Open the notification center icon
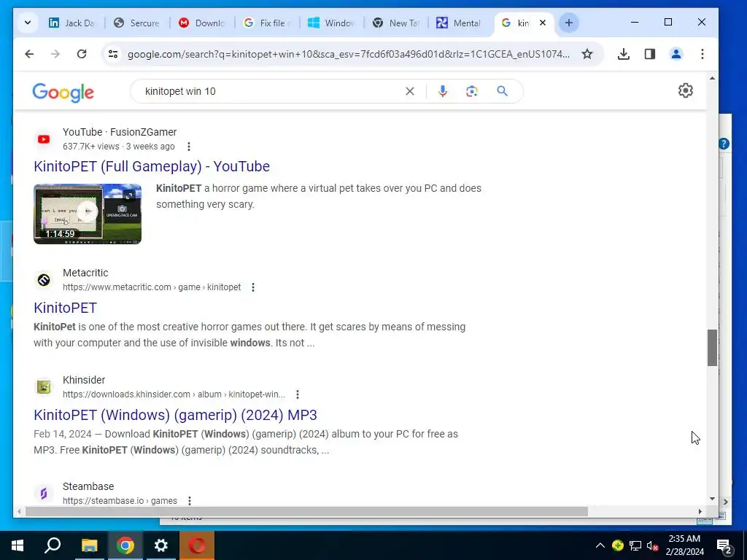 click(724, 547)
